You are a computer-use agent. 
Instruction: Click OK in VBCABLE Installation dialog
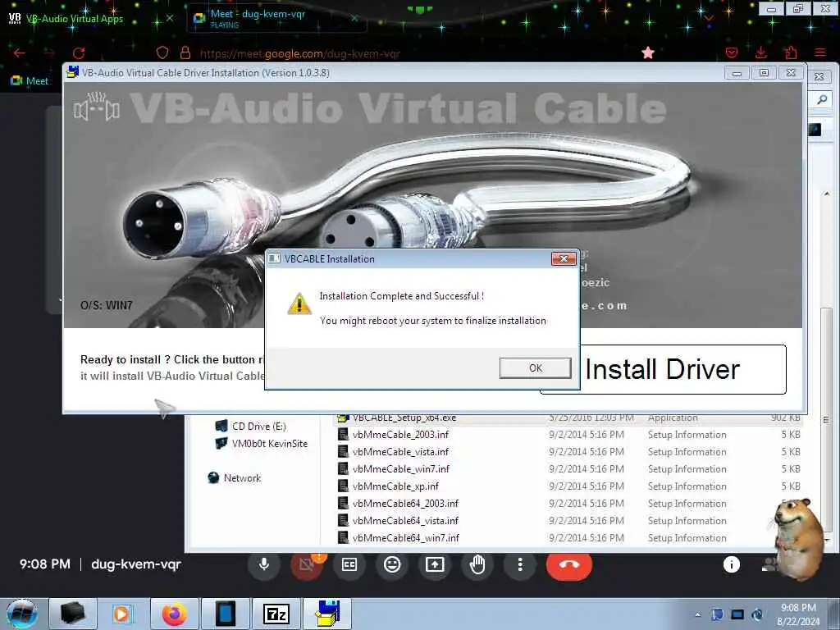(x=535, y=368)
